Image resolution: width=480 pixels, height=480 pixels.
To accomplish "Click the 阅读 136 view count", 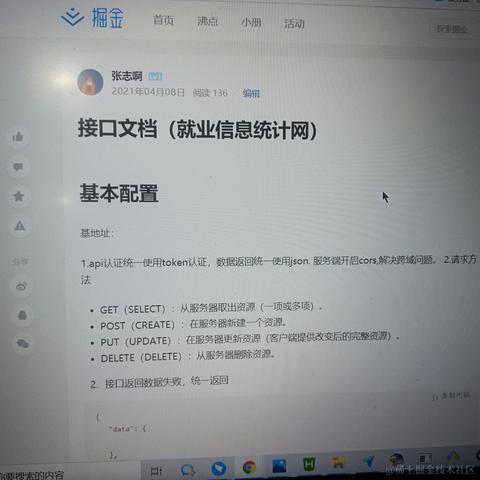I will (210, 93).
